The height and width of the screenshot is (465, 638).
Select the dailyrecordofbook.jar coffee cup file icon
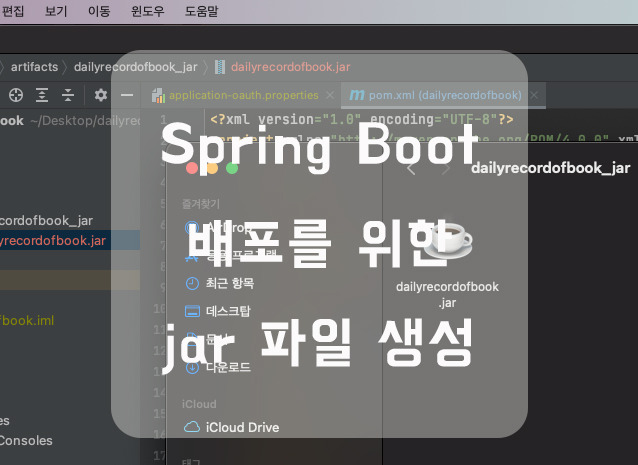coord(448,241)
